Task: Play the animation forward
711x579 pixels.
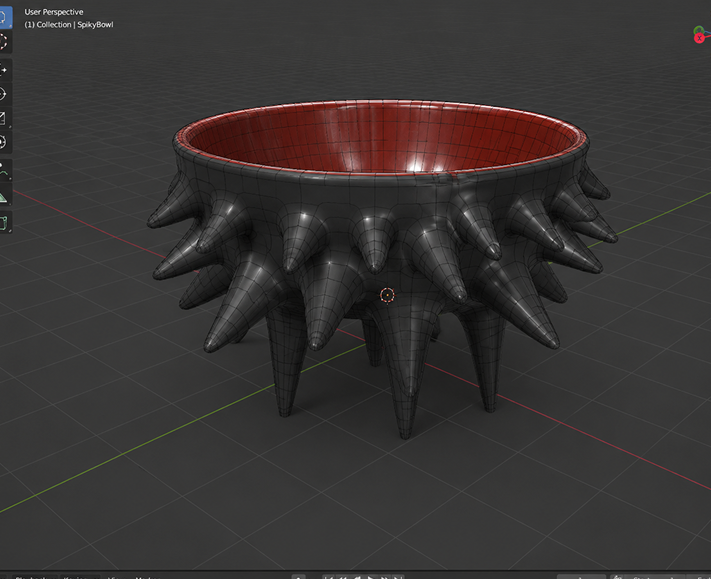Action: [x=371, y=577]
